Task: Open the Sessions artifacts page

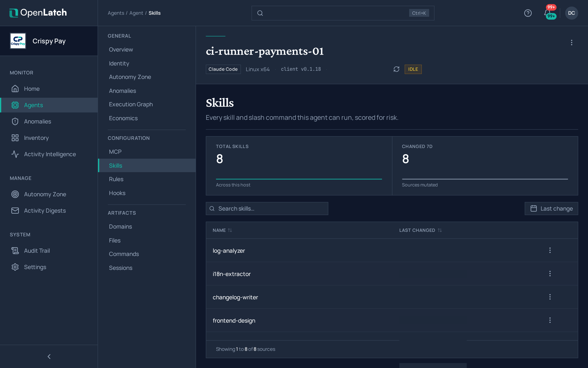Action: [147, 268]
